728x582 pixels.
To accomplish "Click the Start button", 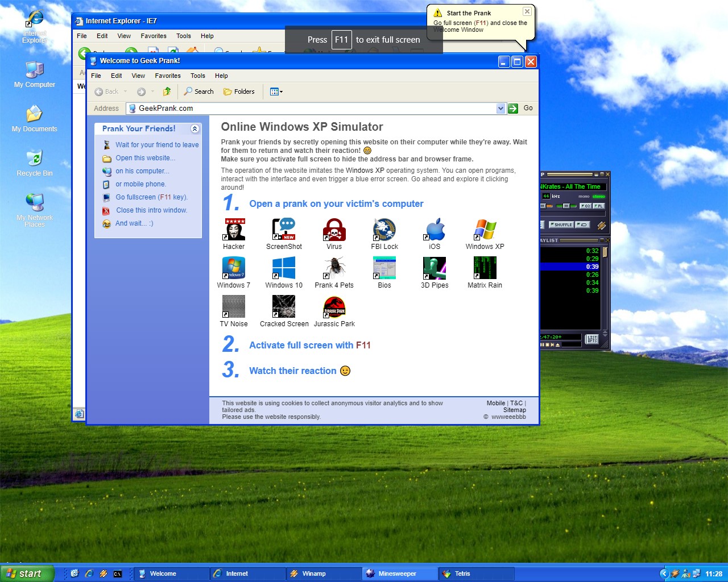I will [x=27, y=573].
